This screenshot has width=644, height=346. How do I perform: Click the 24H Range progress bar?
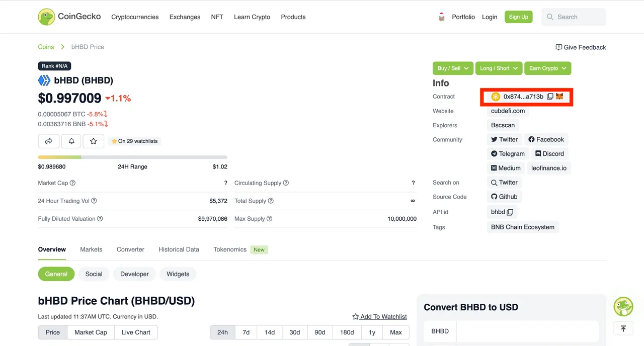[x=133, y=157]
